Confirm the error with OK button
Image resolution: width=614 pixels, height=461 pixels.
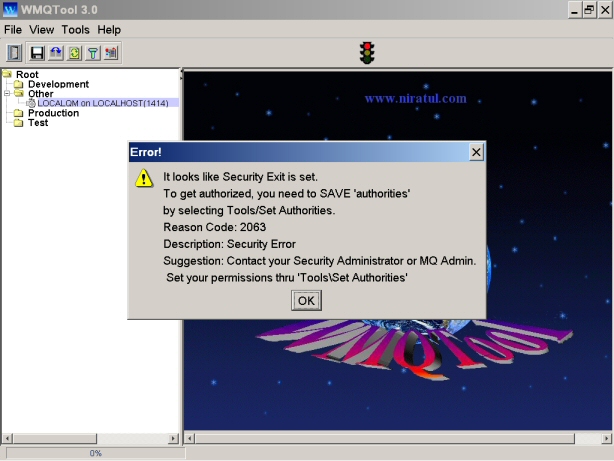click(x=306, y=300)
